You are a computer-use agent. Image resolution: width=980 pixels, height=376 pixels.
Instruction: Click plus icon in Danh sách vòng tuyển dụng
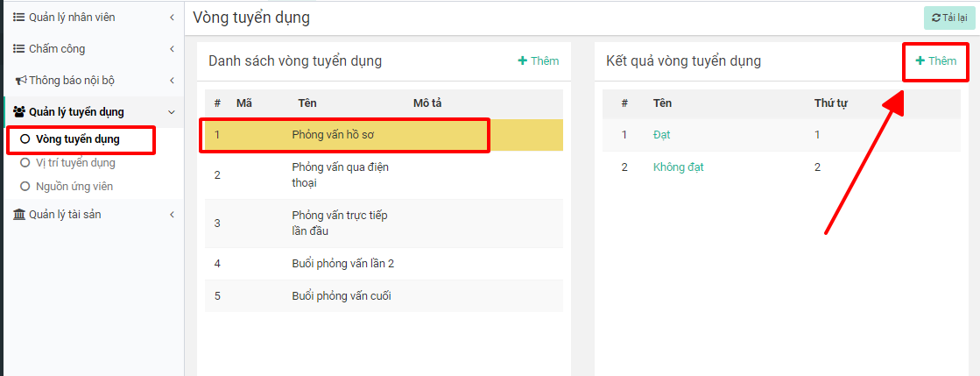(x=523, y=60)
